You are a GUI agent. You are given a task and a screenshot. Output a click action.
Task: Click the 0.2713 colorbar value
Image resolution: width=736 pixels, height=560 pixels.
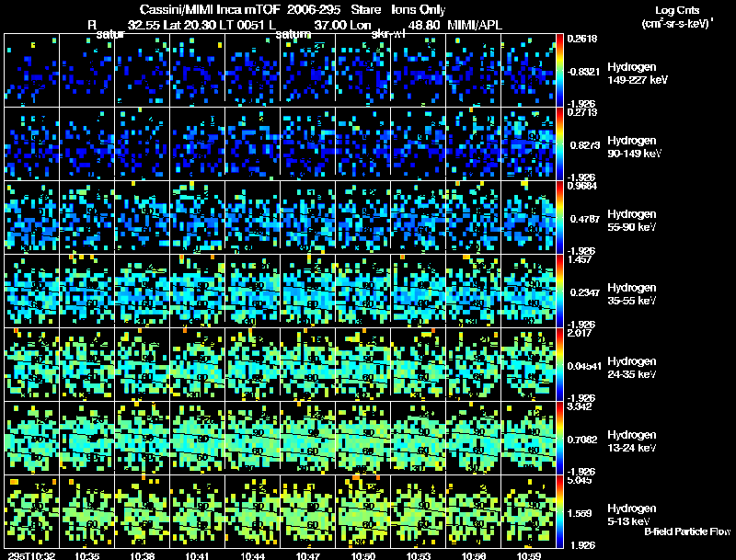[582, 112]
